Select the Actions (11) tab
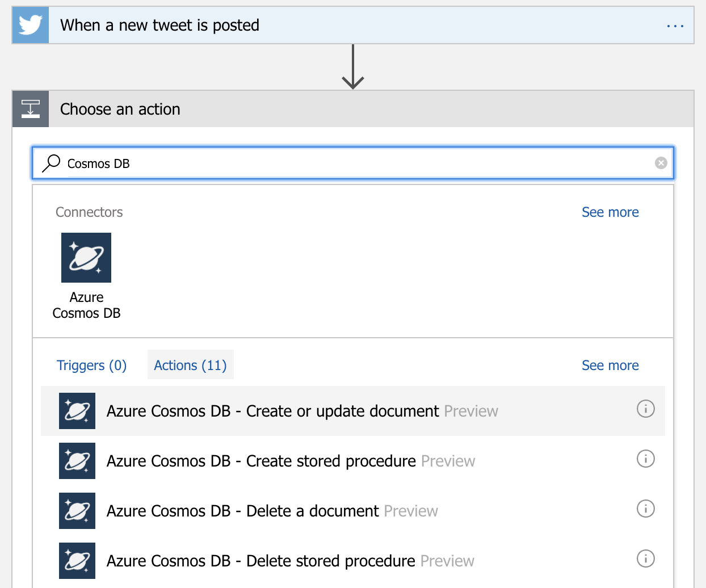 click(190, 365)
